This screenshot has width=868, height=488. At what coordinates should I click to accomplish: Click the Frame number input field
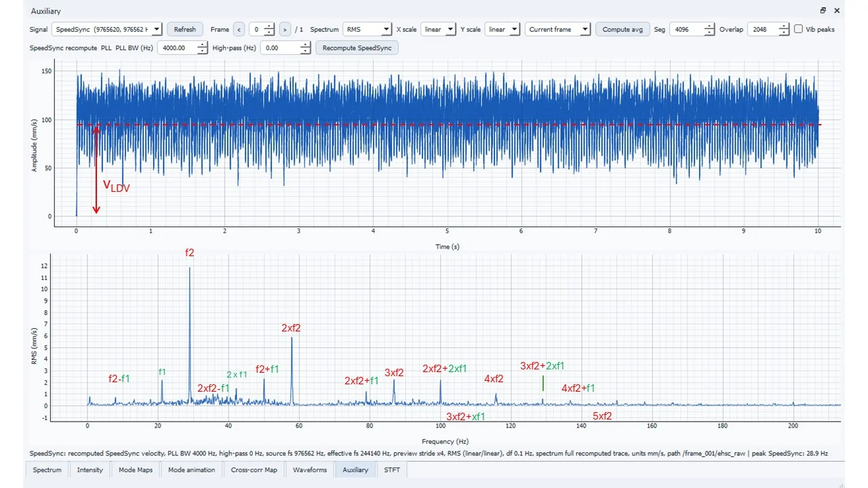pyautogui.click(x=262, y=29)
